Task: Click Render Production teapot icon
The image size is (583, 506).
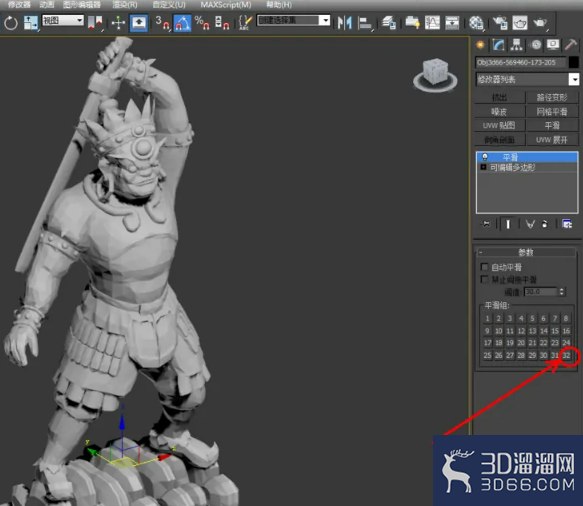Action: pos(540,23)
